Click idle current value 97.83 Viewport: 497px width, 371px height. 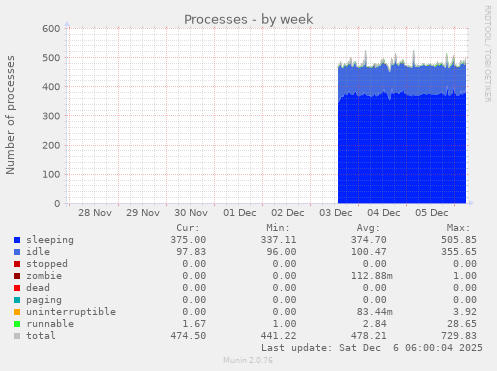click(191, 252)
